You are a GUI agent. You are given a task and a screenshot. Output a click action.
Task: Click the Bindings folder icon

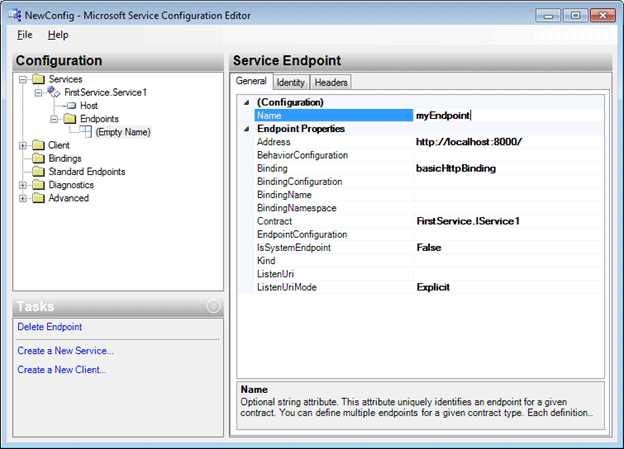[x=39, y=158]
